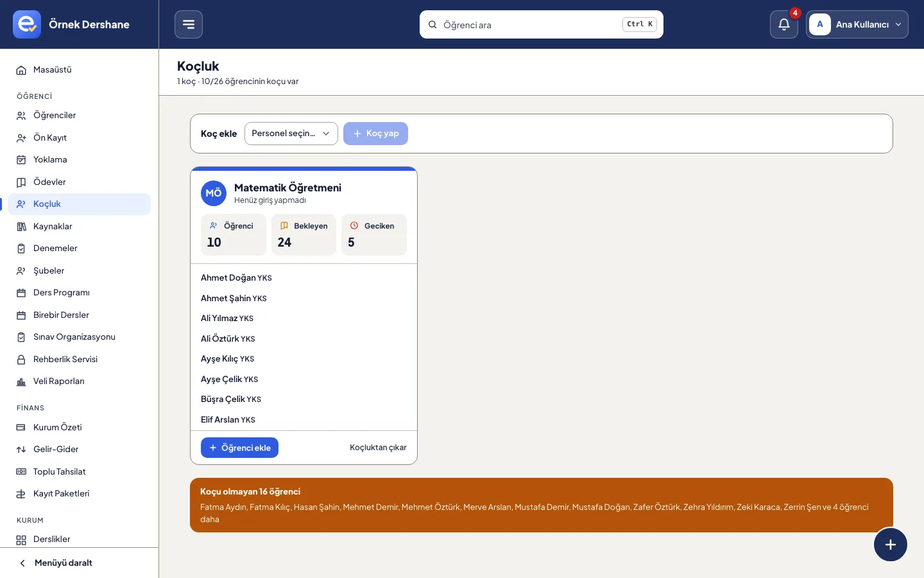Click the MÖ coach avatar
924x578 pixels.
(x=214, y=193)
